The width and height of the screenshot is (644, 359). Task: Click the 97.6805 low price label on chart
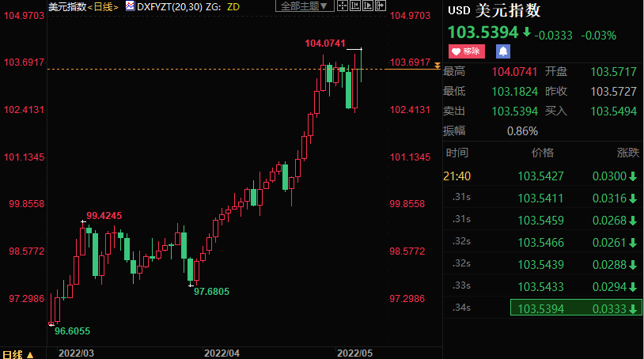coord(212,291)
